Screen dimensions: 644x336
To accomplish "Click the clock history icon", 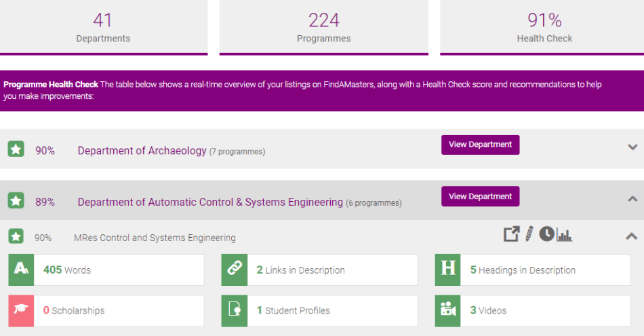I will pyautogui.click(x=546, y=234).
